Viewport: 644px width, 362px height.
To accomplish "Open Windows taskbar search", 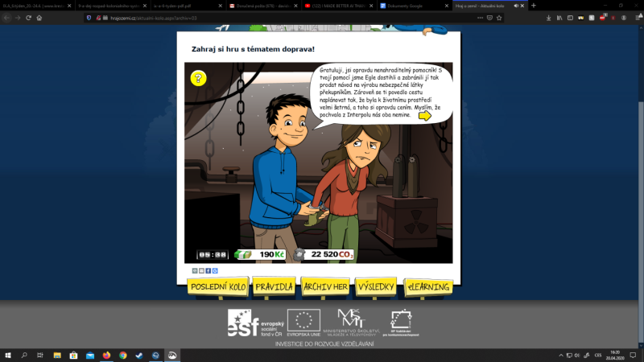I will (24, 356).
